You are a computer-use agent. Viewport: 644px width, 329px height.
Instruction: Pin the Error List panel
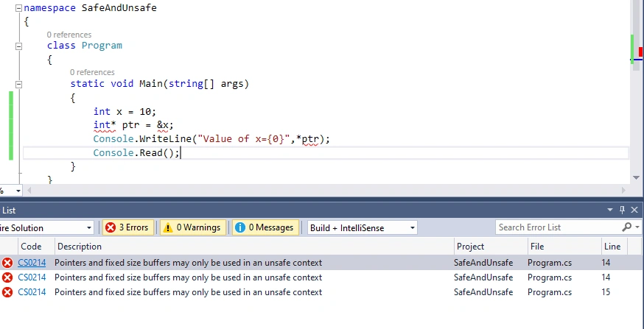point(622,211)
